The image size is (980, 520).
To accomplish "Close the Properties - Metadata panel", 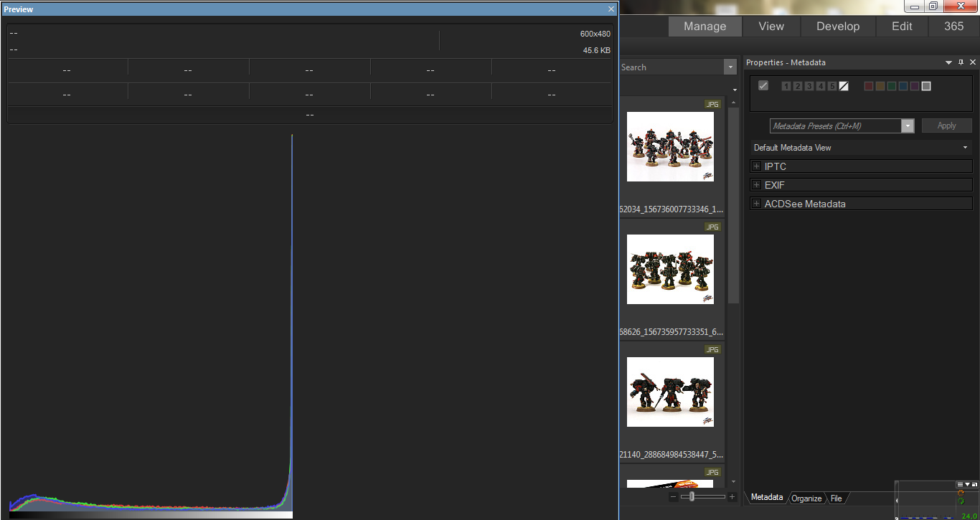I will (973, 62).
